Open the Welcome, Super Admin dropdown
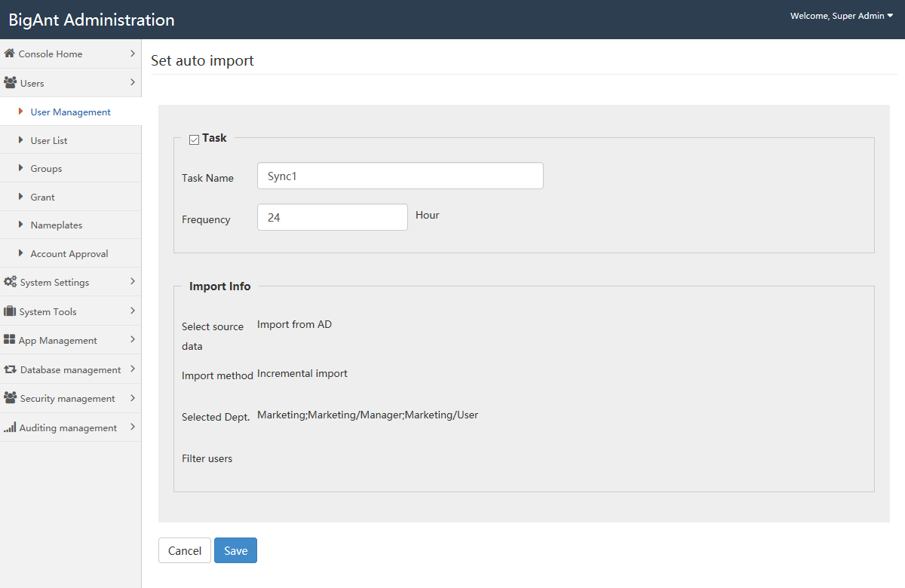This screenshot has width=905, height=588. pyautogui.click(x=842, y=16)
